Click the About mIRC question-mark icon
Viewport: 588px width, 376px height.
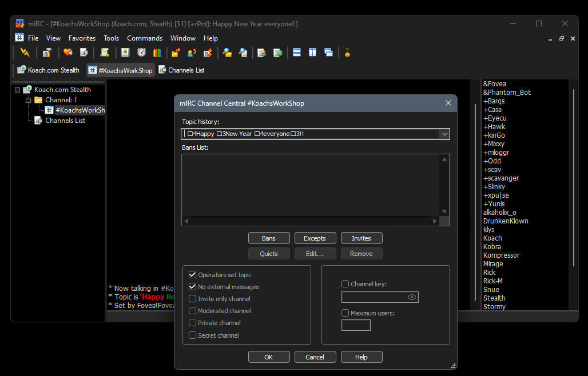coord(347,53)
